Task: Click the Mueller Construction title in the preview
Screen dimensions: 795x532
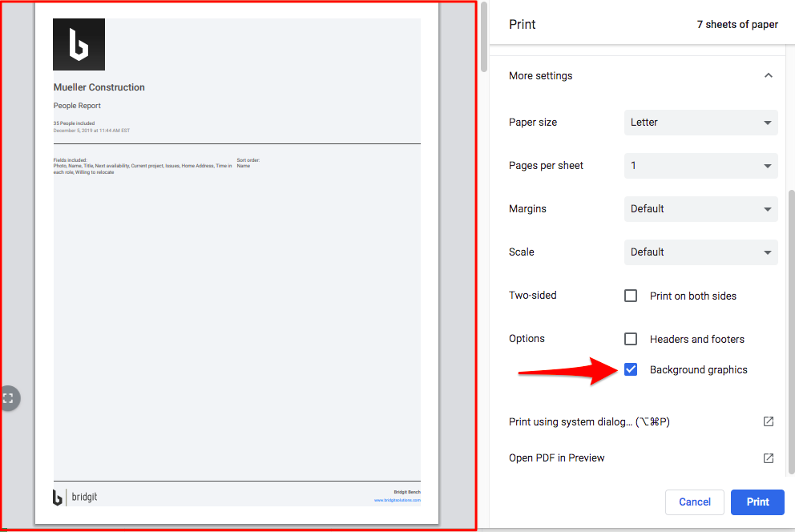Action: (99, 87)
